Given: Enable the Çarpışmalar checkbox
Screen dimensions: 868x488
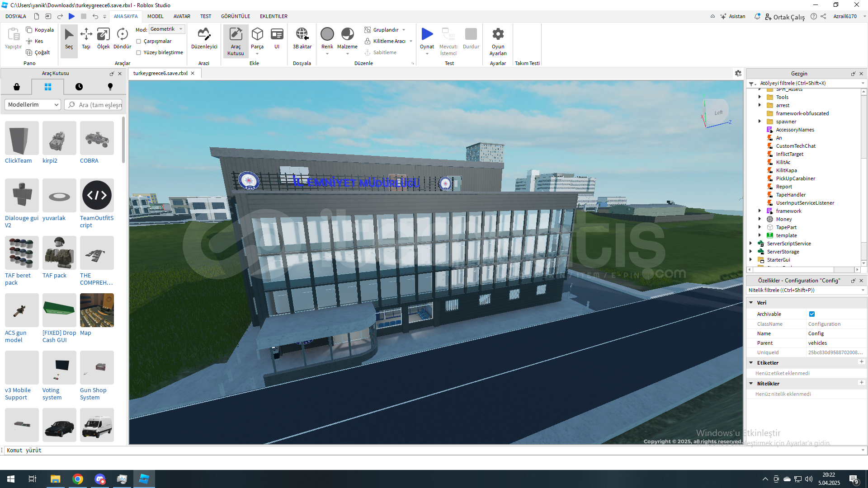Looking at the screenshot, I should point(139,42).
